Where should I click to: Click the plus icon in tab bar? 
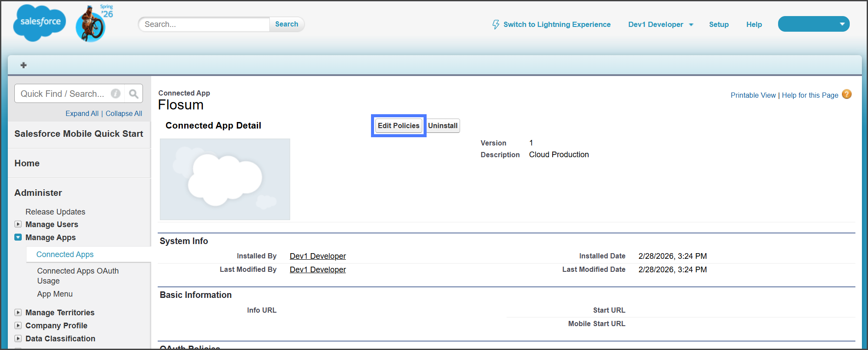(x=23, y=65)
